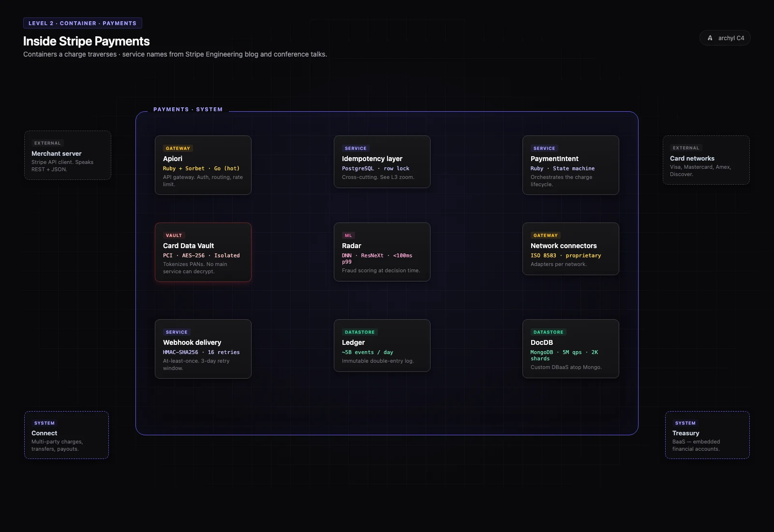
Task: Click the VAULT tag on Card Data Vault
Action: click(x=174, y=236)
